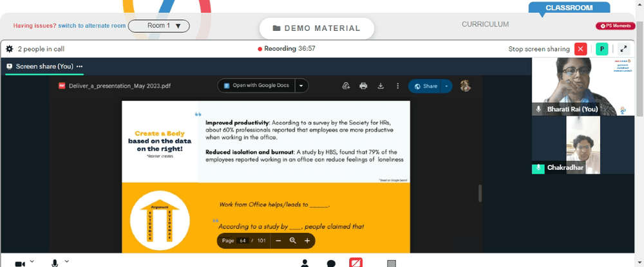
Task: Expand the call to fullscreen
Action: point(623,49)
